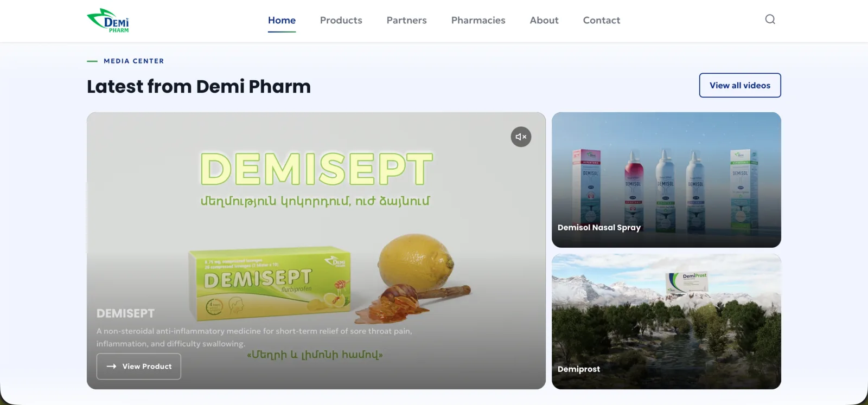Go to the Home tab

click(282, 20)
